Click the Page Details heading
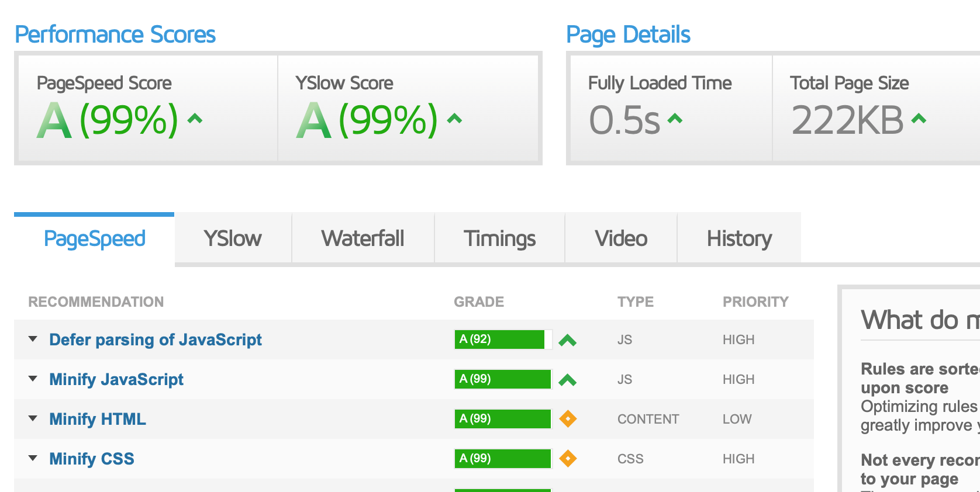The height and width of the screenshot is (492, 980). [628, 34]
